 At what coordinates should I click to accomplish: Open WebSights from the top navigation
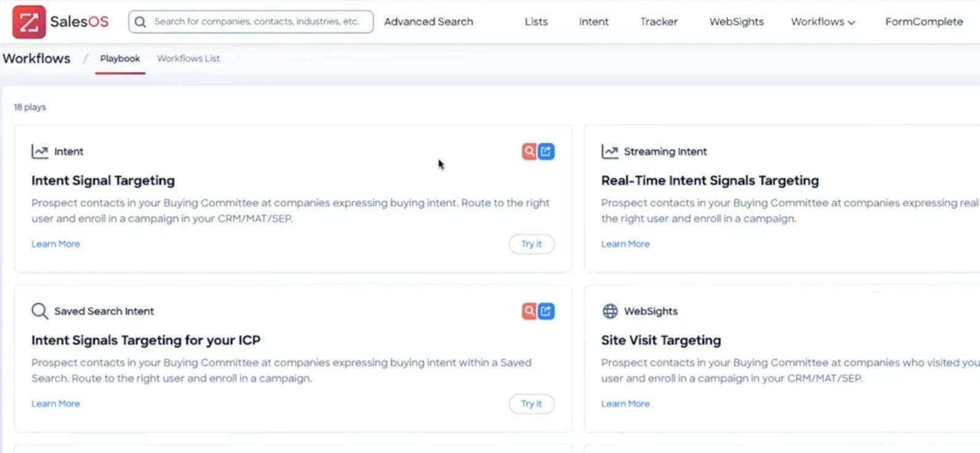coord(736,22)
